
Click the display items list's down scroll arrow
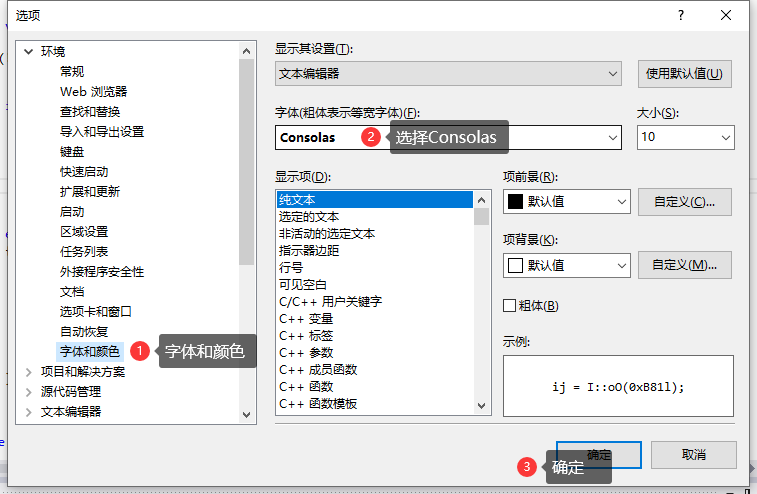point(481,406)
